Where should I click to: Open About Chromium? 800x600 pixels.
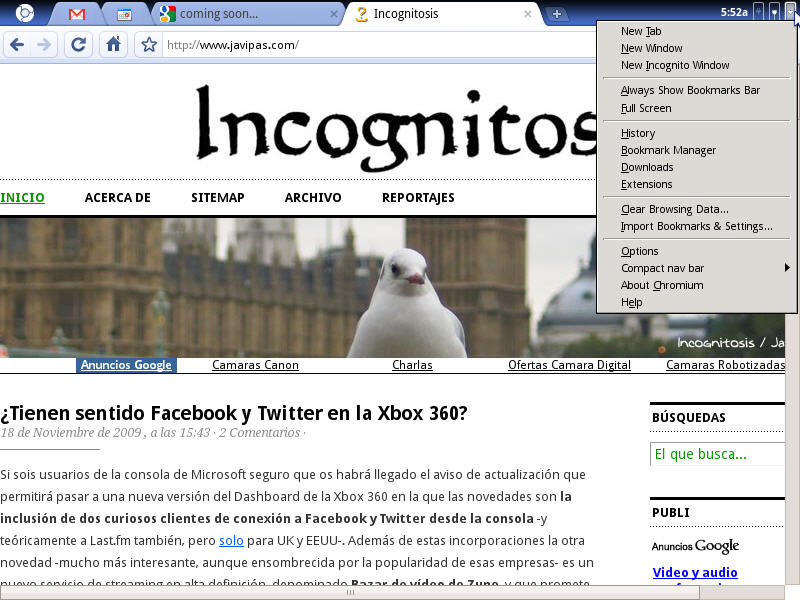tap(696, 285)
